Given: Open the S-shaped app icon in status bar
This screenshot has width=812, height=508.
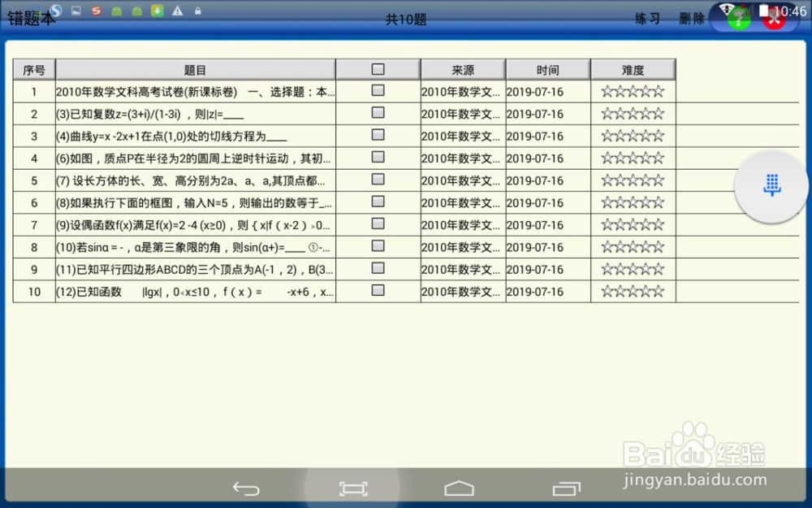Looking at the screenshot, I should [95, 11].
